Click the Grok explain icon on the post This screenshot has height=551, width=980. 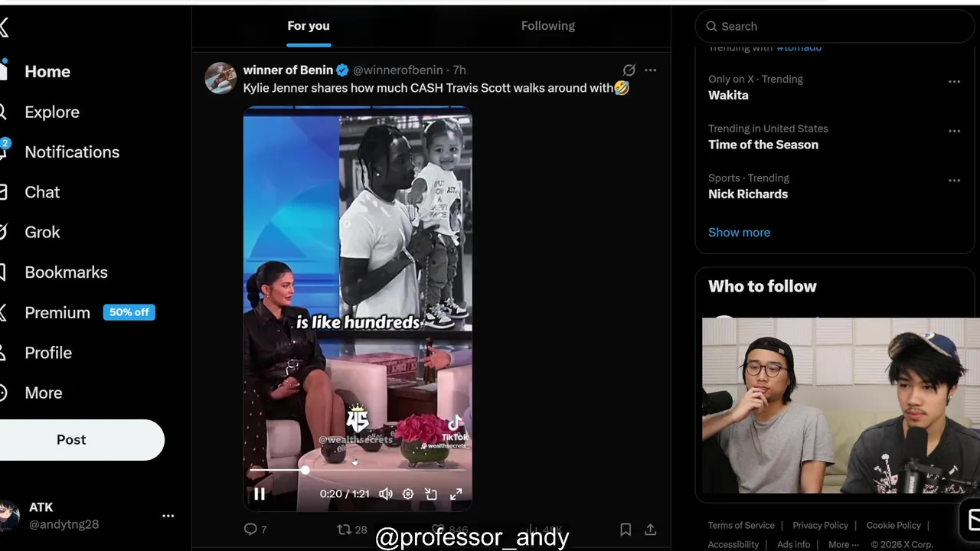629,70
